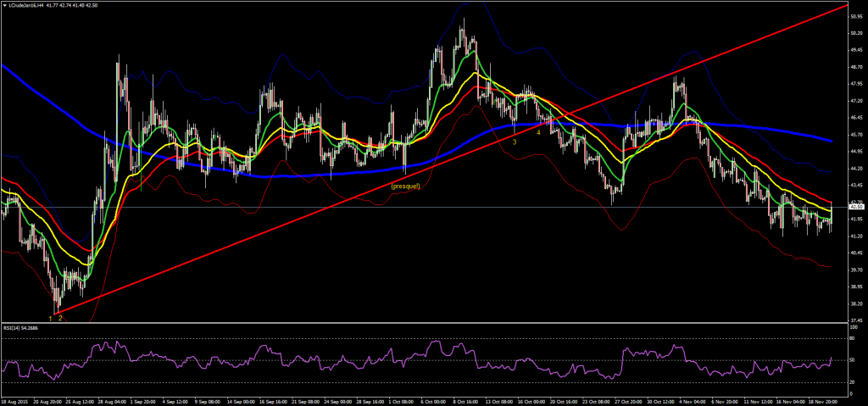Click the chart symbol dropdown triangle
This screenshot has height=406, width=868.
tap(5, 6)
